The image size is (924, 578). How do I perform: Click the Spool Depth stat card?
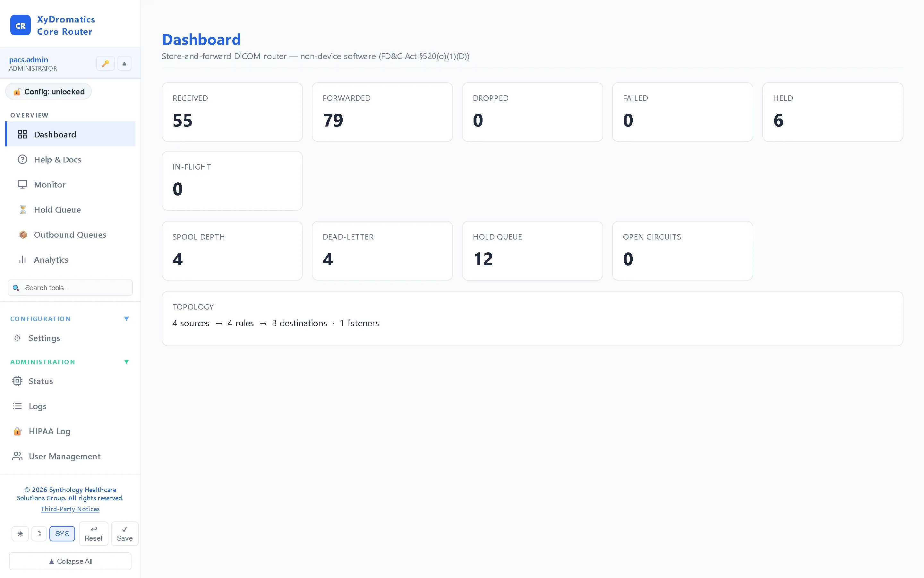[x=232, y=251]
